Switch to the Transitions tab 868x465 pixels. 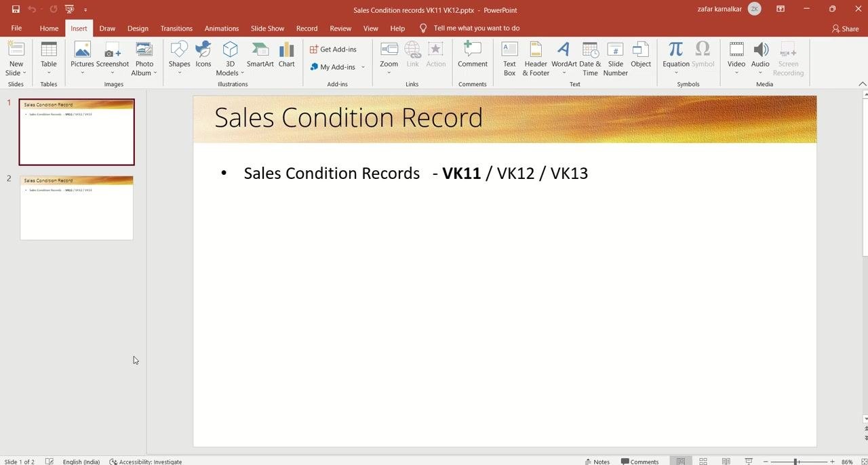coord(176,28)
